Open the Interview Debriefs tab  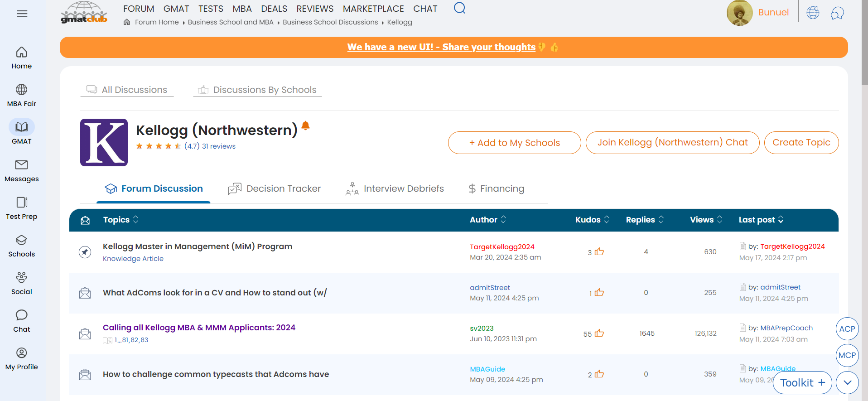coord(395,189)
